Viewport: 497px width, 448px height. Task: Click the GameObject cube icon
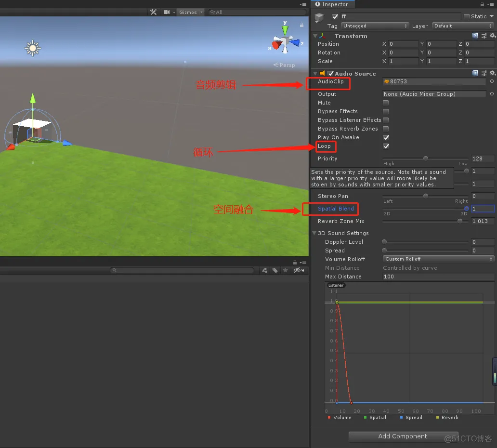[319, 18]
